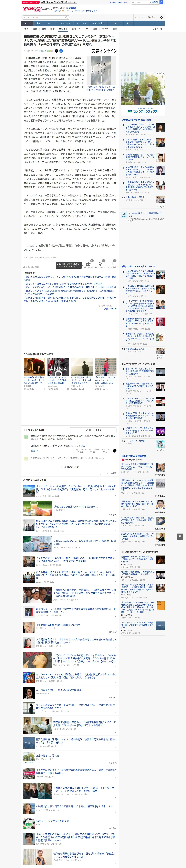Open the book cover image thumbnail
Viewport: 186px width, 868px height.
[101, 71]
